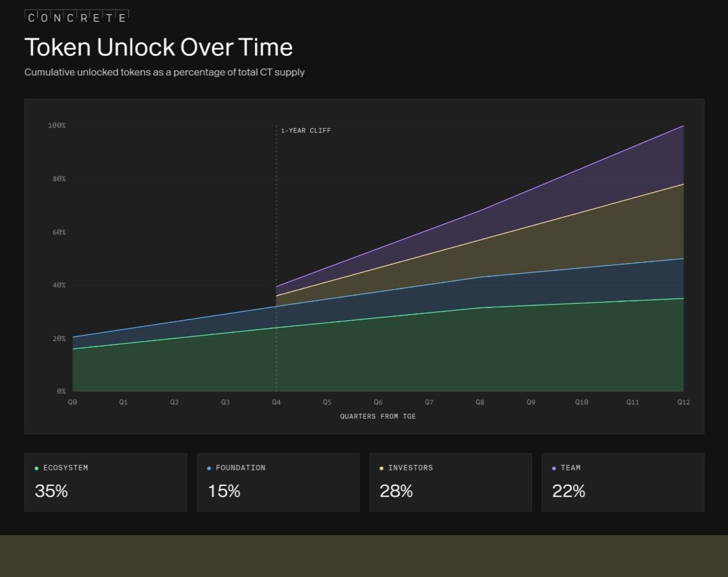Click the Q0 axis label

(x=72, y=402)
